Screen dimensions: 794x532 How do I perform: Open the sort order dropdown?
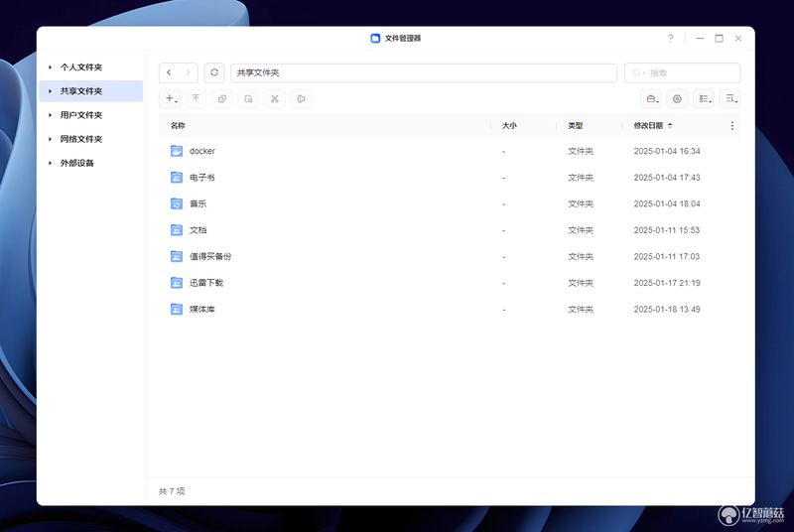click(x=729, y=98)
